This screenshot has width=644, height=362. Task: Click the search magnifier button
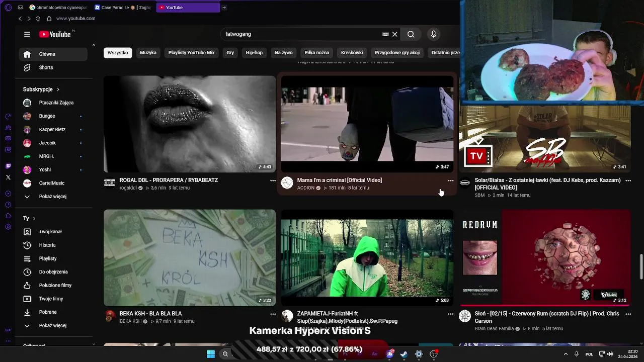(411, 34)
